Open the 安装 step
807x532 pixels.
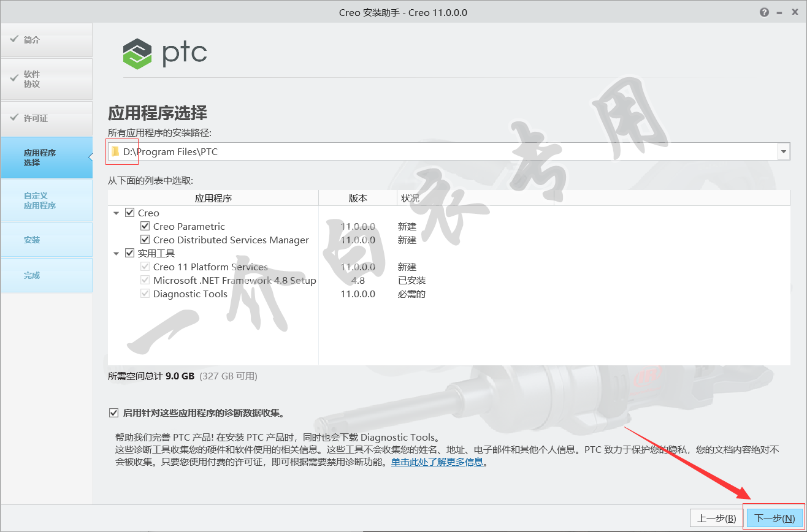click(47, 240)
